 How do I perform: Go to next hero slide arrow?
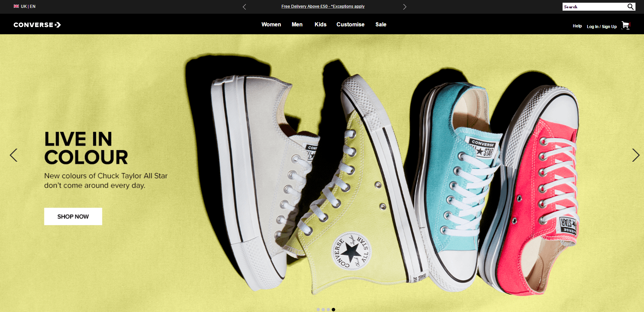[635, 155]
